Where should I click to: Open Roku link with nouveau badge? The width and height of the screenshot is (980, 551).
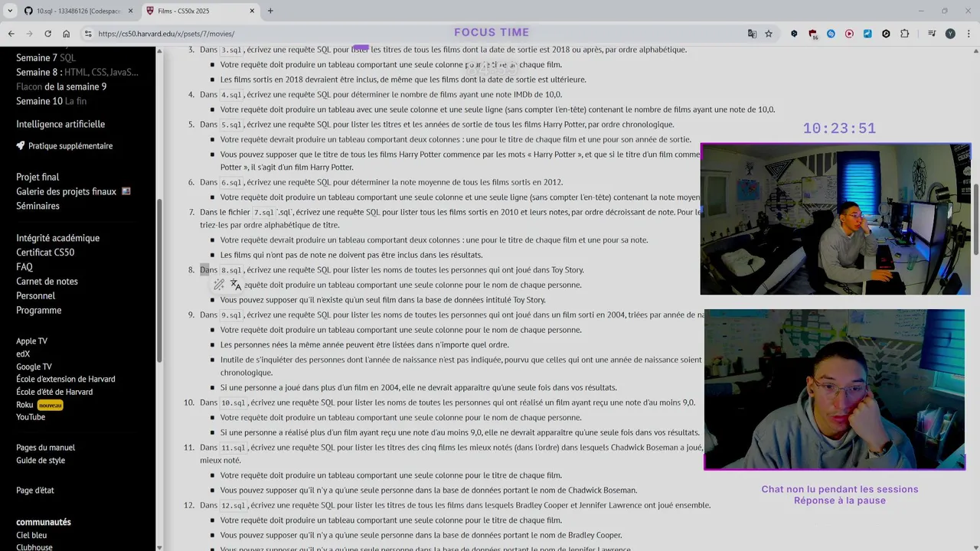click(x=39, y=404)
